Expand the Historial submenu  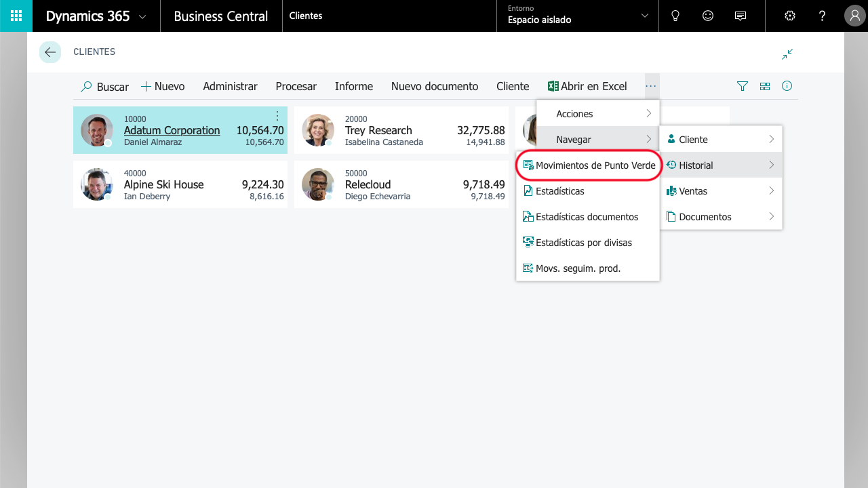click(721, 165)
